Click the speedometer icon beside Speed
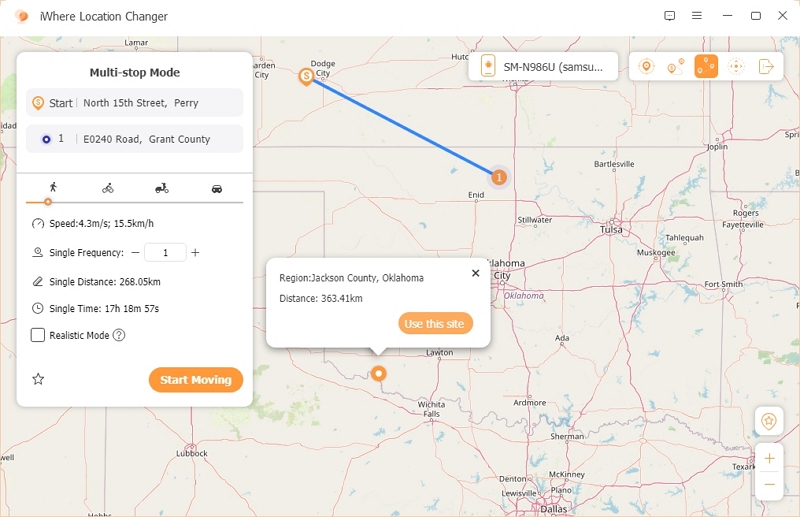This screenshot has width=800, height=517. click(x=38, y=224)
